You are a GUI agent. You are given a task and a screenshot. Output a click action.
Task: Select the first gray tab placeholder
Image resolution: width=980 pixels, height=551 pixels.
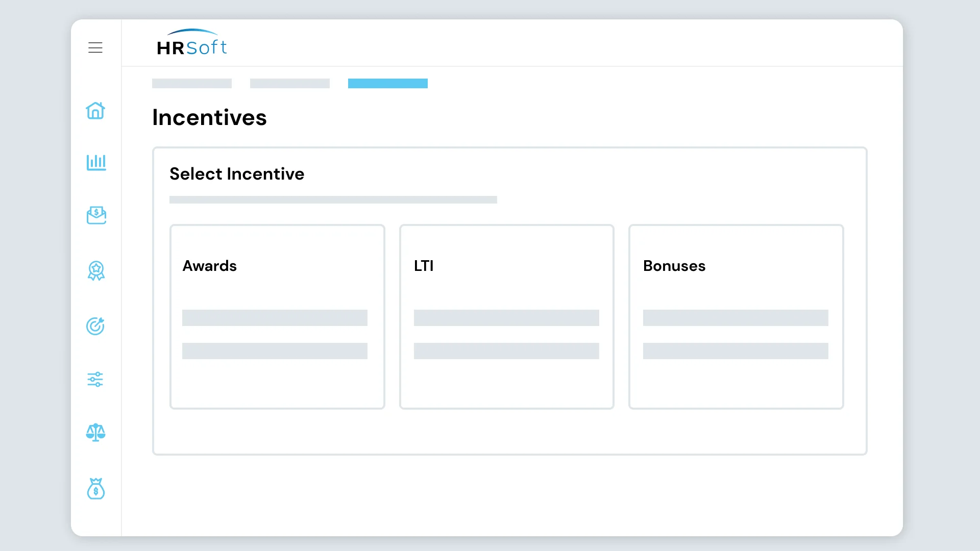(x=192, y=83)
